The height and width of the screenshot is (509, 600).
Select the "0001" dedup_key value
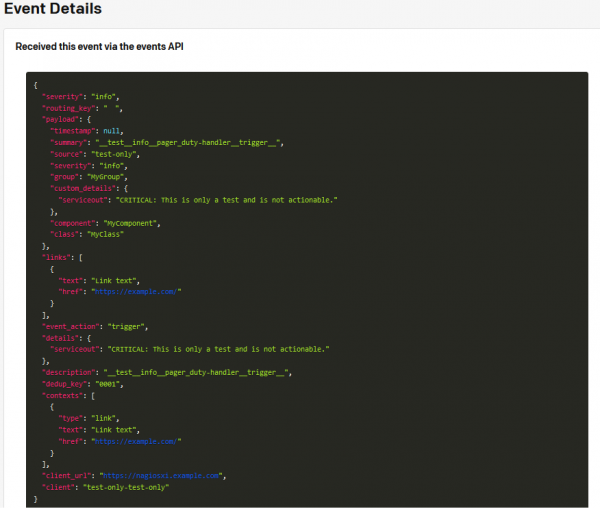pyautogui.click(x=123, y=383)
